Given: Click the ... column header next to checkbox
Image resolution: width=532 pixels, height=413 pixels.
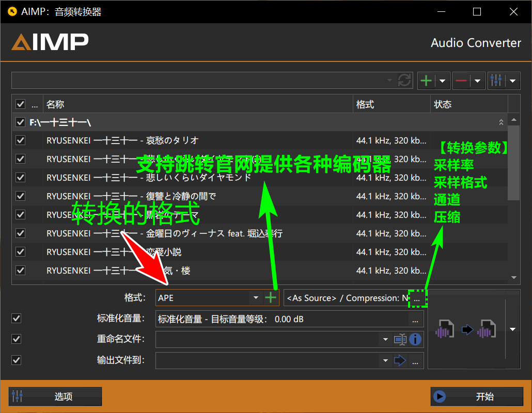Looking at the screenshot, I should [x=35, y=105].
